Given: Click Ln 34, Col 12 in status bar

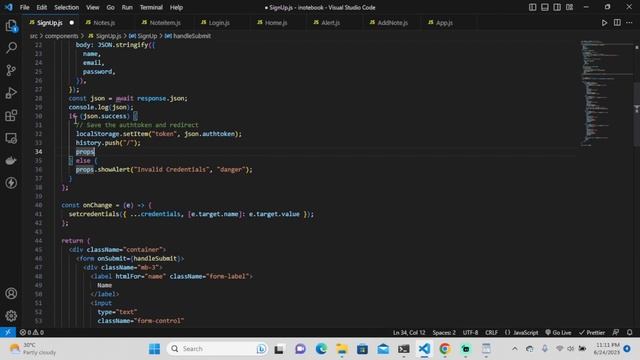Looking at the screenshot, I should coord(409,332).
